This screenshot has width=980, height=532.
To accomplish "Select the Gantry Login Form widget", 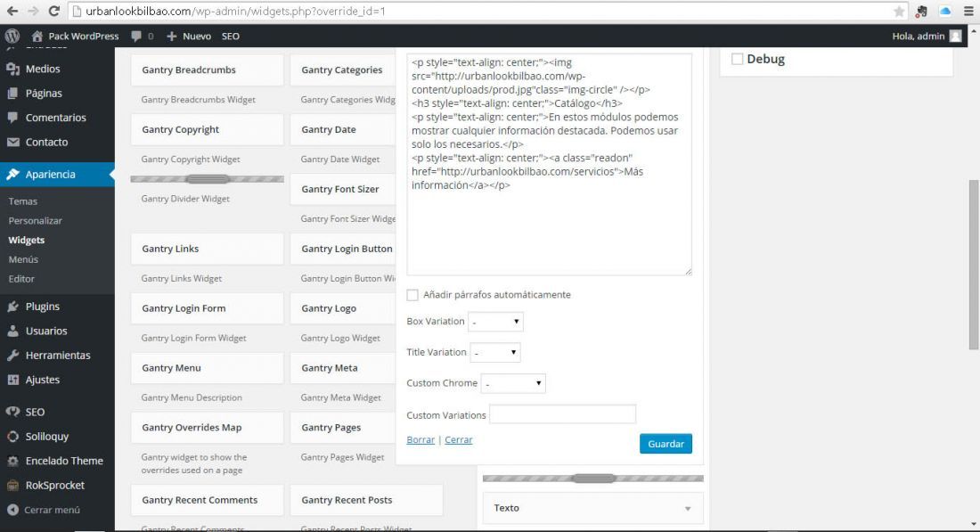I will point(207,308).
